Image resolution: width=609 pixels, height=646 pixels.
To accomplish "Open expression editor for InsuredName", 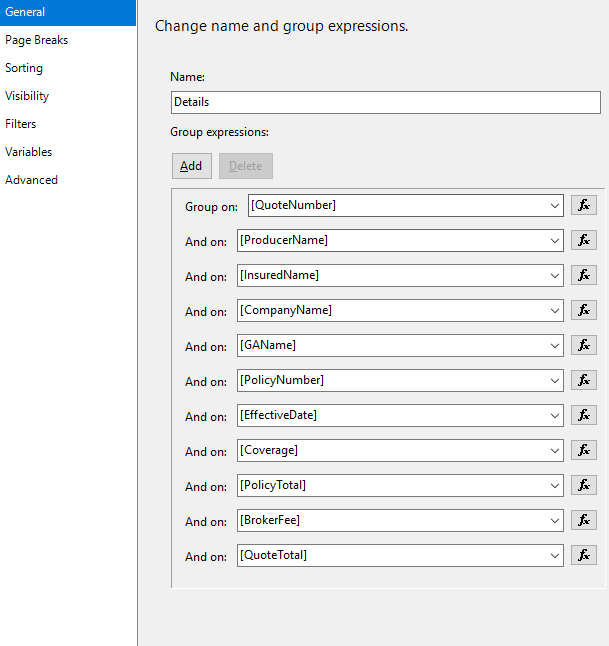I will click(x=584, y=275).
